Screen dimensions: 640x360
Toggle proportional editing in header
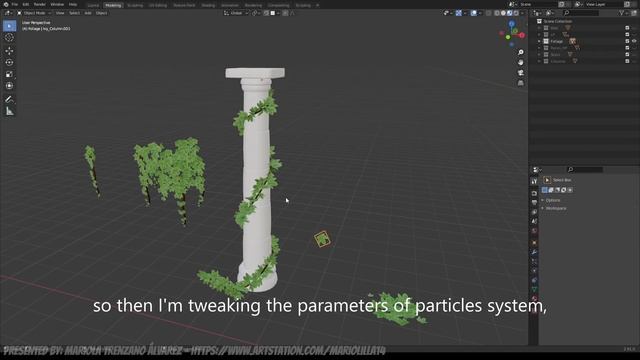(x=285, y=13)
